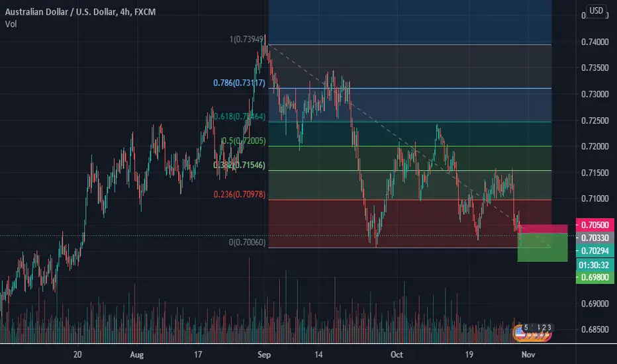Select the 0.786(0.73117) Fibonacci level label
Viewport: 617px width, 364px height.
[x=239, y=83]
